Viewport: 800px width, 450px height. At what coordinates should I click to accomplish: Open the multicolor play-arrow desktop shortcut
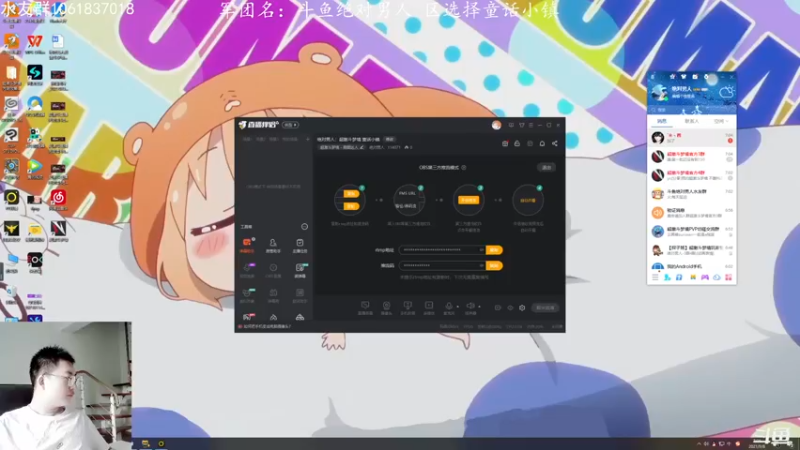(35, 169)
